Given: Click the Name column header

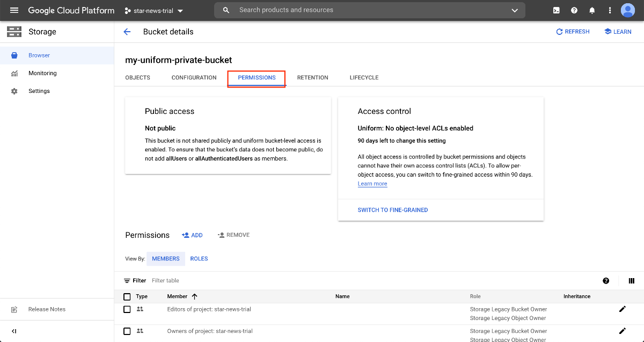Looking at the screenshot, I should coord(342,296).
